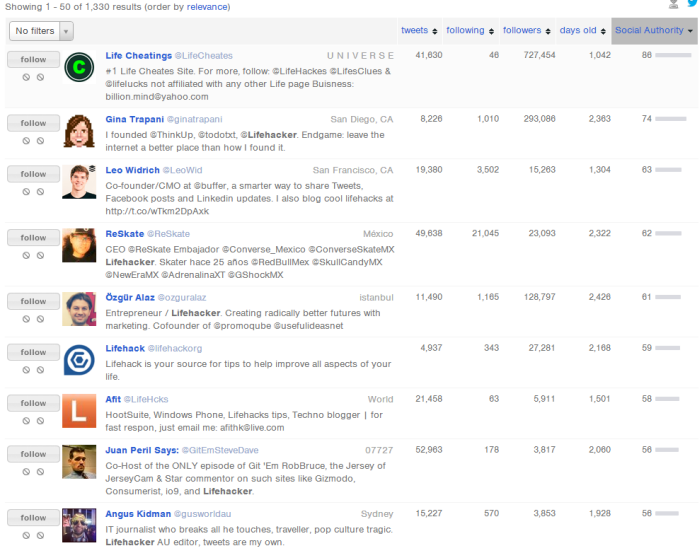Open Leo Widrich's profile photo
700x553 pixels.
[79, 182]
